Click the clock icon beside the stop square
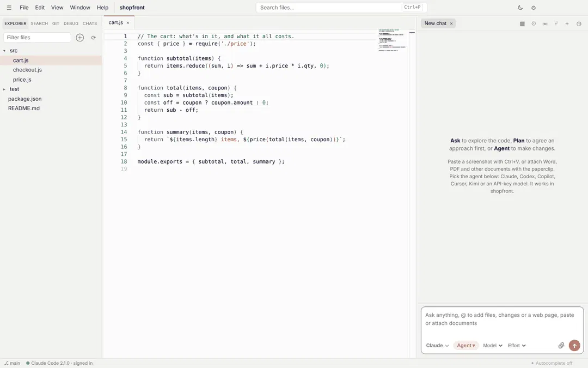This screenshot has height=368, width=588. pyautogui.click(x=534, y=23)
